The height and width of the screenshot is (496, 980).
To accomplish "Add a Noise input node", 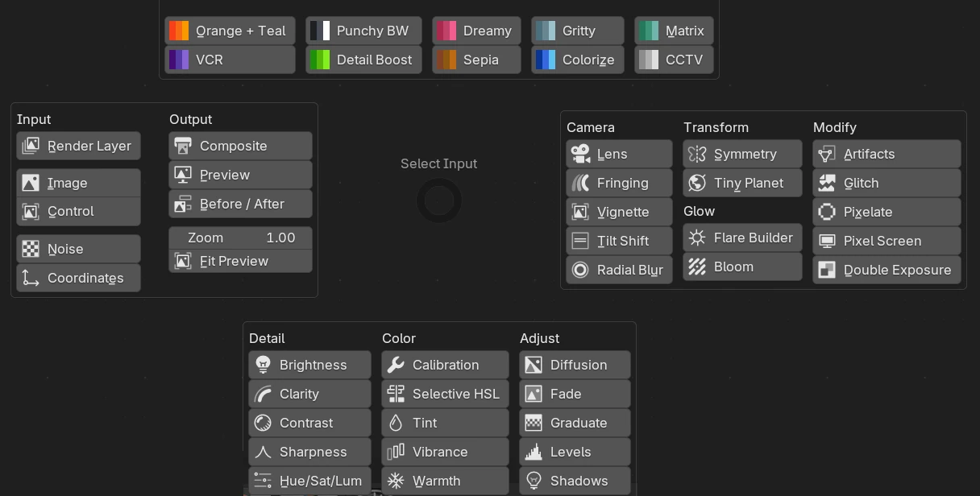I will (x=78, y=249).
